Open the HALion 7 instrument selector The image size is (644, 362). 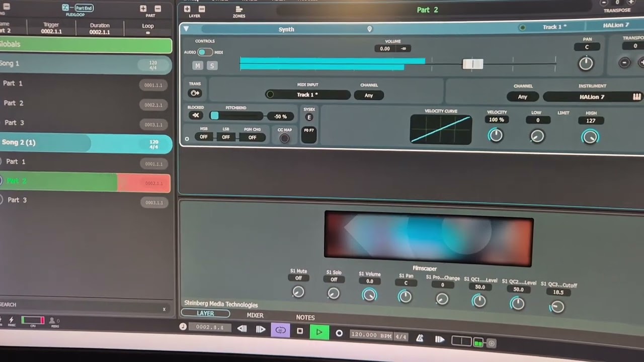[593, 97]
